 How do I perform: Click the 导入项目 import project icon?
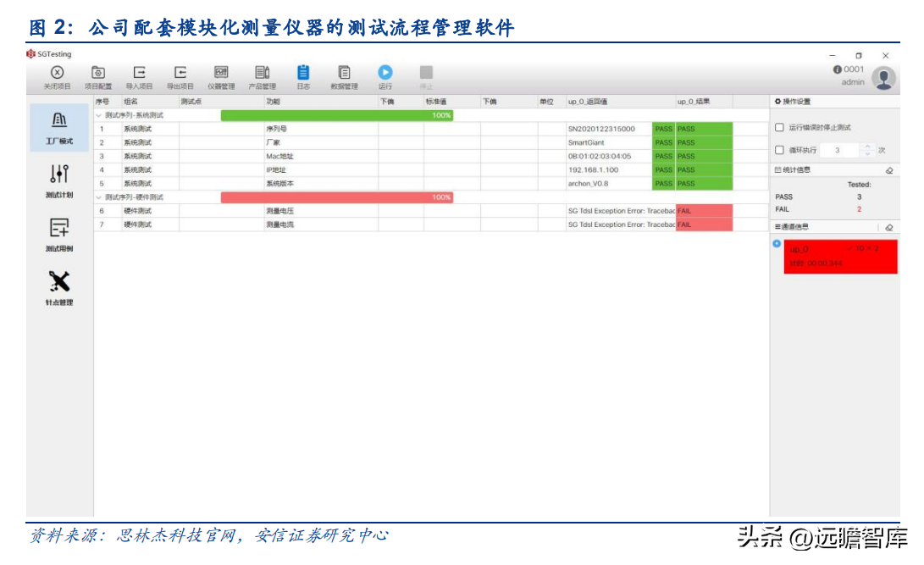coord(139,74)
